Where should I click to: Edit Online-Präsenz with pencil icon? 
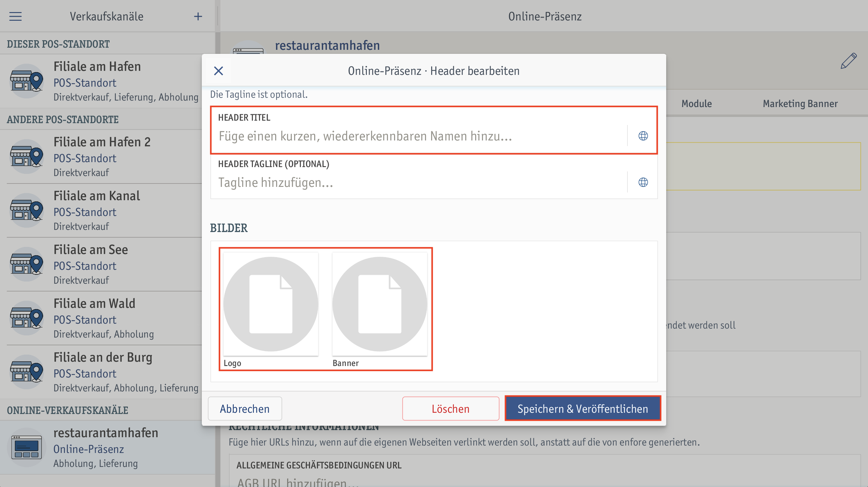coord(848,61)
